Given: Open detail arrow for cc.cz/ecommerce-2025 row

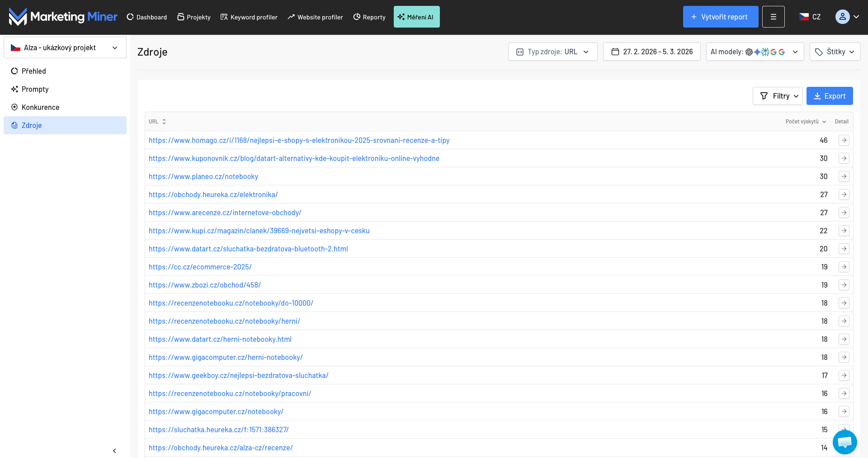Looking at the screenshot, I should pyautogui.click(x=844, y=267).
